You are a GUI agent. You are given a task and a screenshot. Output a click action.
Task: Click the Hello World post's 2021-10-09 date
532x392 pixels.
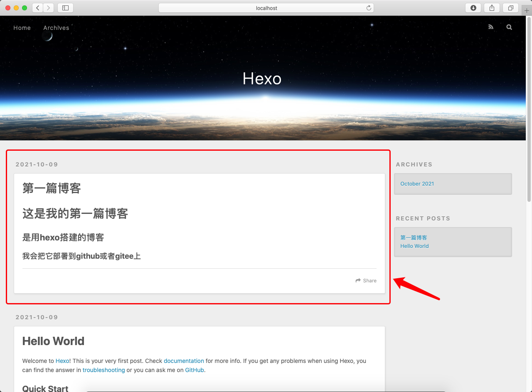37,317
